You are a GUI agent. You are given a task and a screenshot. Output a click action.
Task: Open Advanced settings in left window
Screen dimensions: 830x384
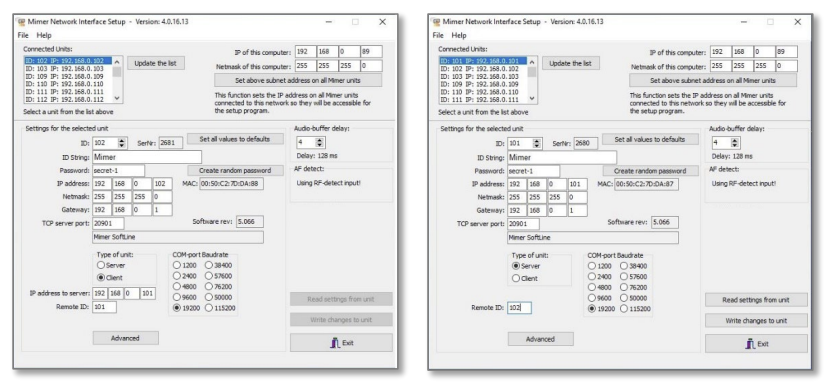[125, 338]
